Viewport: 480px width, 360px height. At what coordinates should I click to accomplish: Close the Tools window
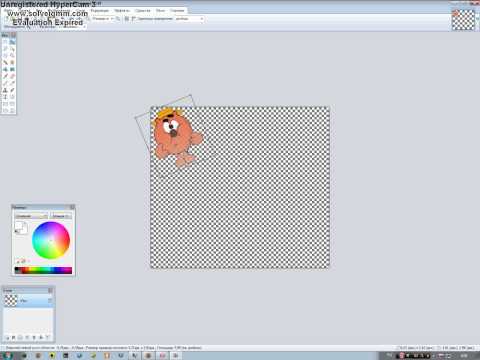pos(14,35)
